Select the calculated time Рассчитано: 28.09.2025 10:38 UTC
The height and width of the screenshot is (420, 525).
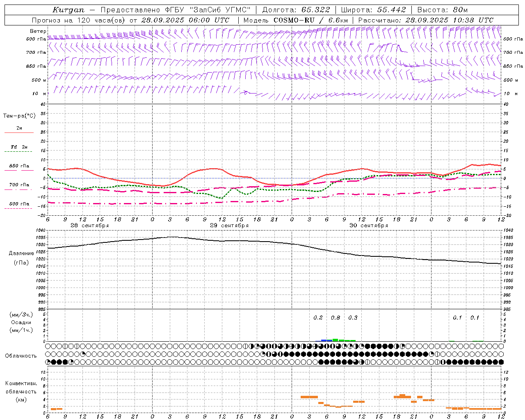click(x=426, y=20)
